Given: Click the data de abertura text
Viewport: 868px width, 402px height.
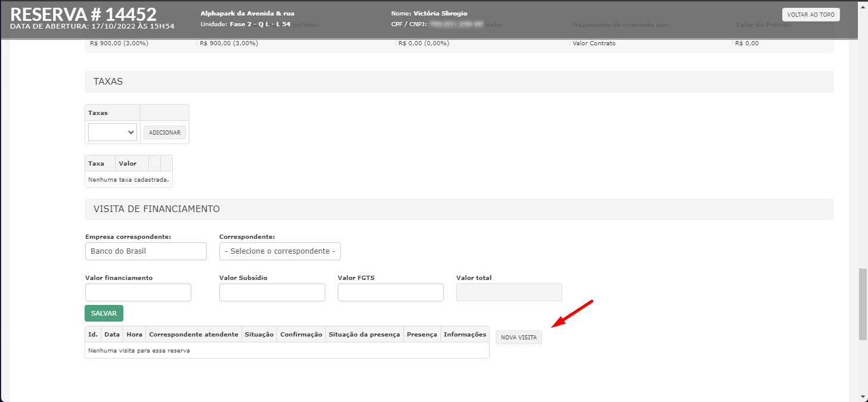Looking at the screenshot, I should 92,26.
